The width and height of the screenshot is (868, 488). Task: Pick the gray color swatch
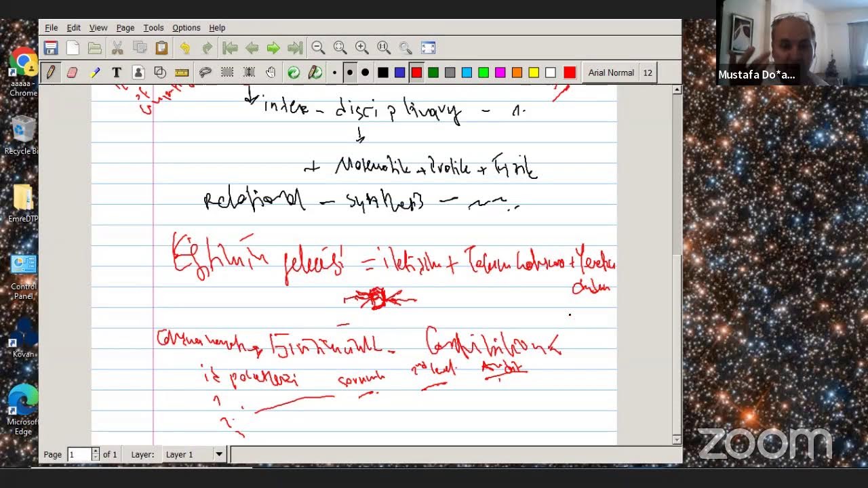[x=450, y=73]
